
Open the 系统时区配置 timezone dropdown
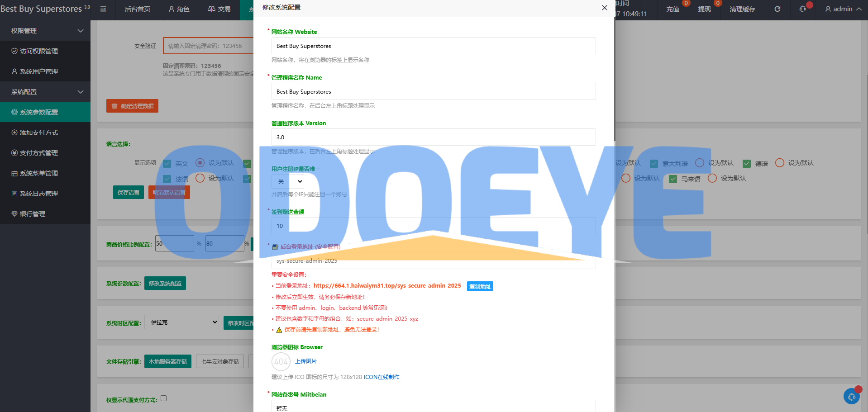(181, 322)
